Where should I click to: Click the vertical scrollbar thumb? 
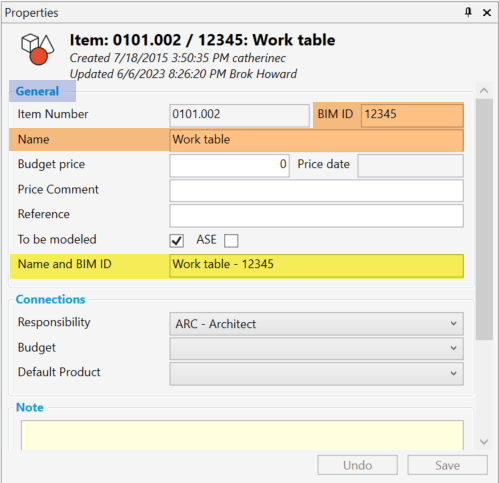[x=484, y=219]
